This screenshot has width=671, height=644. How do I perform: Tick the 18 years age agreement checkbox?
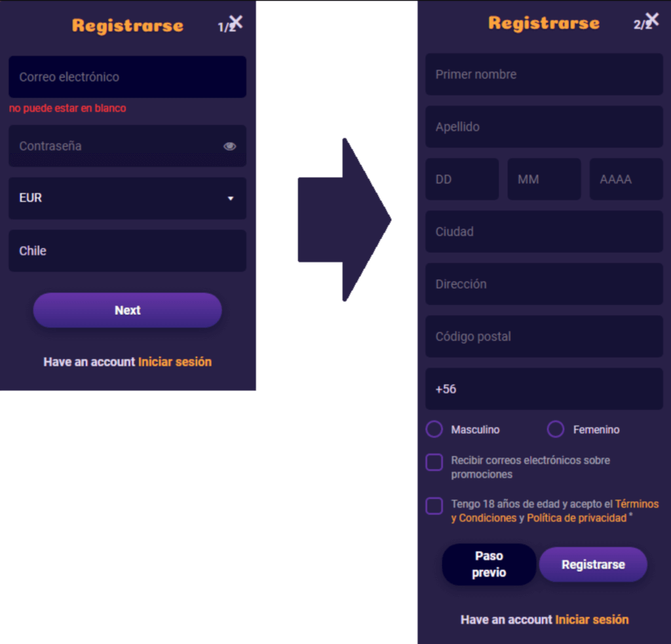click(x=434, y=506)
